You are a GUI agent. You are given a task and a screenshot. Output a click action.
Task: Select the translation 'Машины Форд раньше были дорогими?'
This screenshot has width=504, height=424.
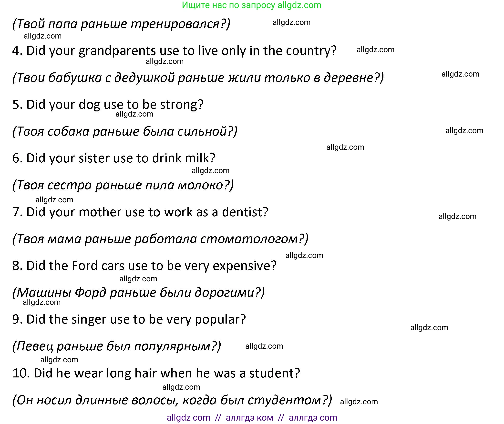[x=138, y=292]
